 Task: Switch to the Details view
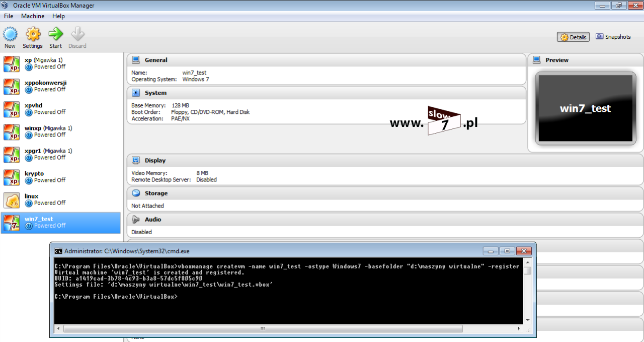pyautogui.click(x=573, y=37)
